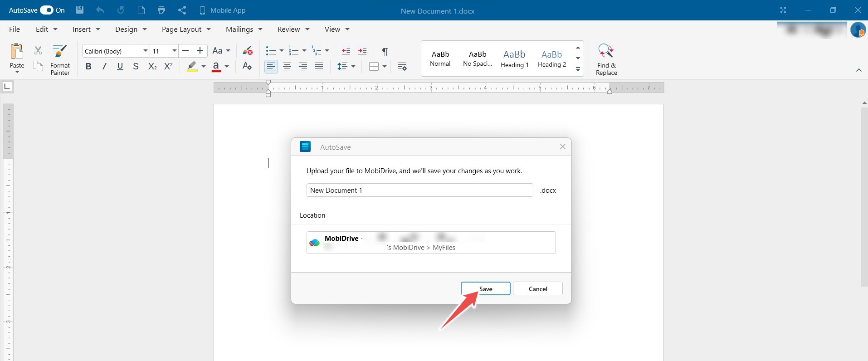Apply the Heading 1 style
Viewport: 868px width, 361px height.
515,59
